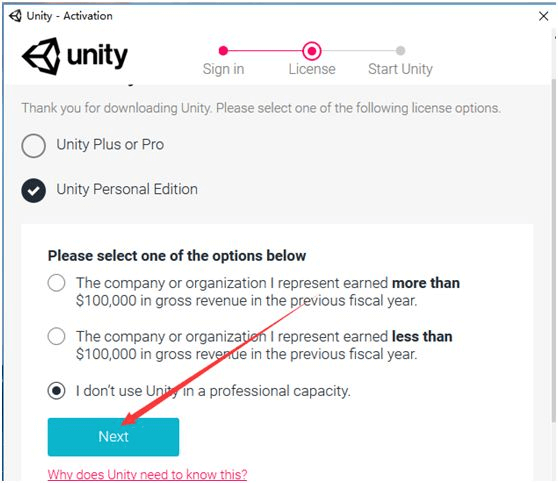The height and width of the screenshot is (483, 558).
Task: Go to the Sign in step label
Action: [223, 69]
